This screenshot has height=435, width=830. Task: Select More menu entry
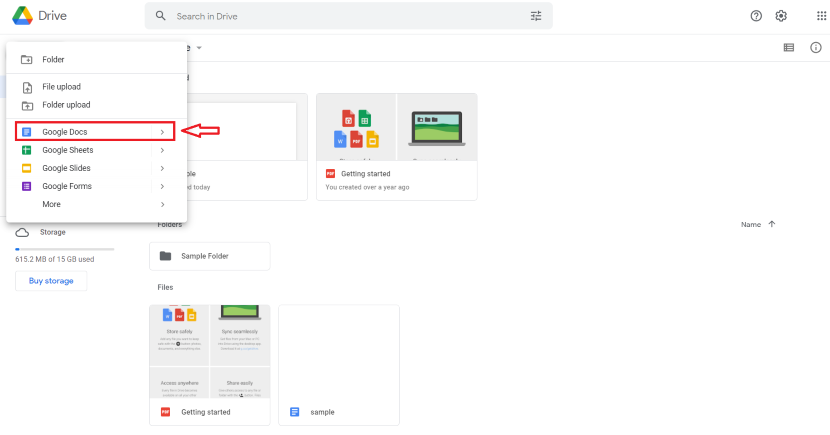[96, 204]
